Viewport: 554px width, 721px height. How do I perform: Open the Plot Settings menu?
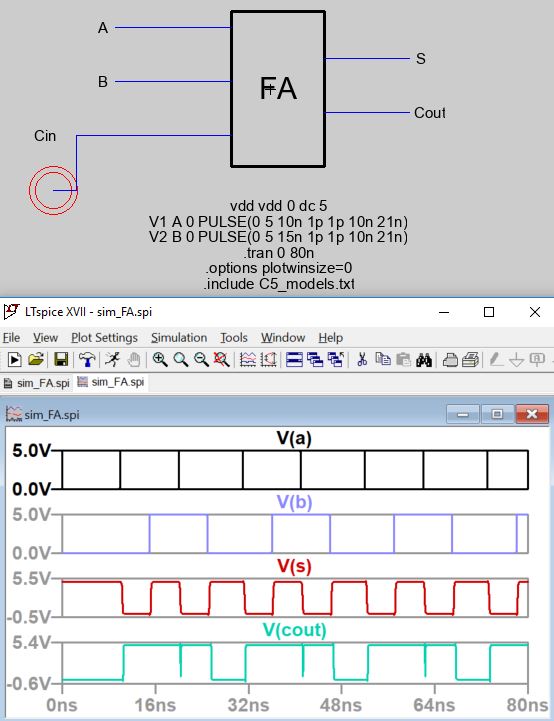pyautogui.click(x=104, y=338)
